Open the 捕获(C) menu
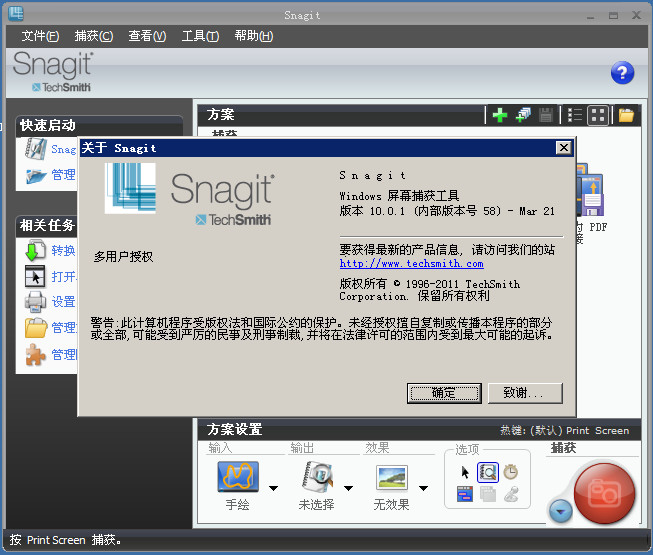This screenshot has width=653, height=555. [94, 36]
